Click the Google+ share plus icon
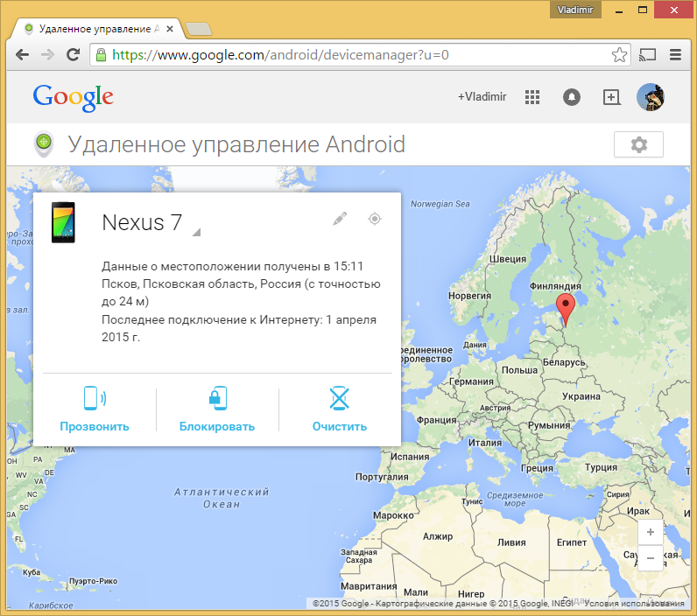 (x=611, y=97)
